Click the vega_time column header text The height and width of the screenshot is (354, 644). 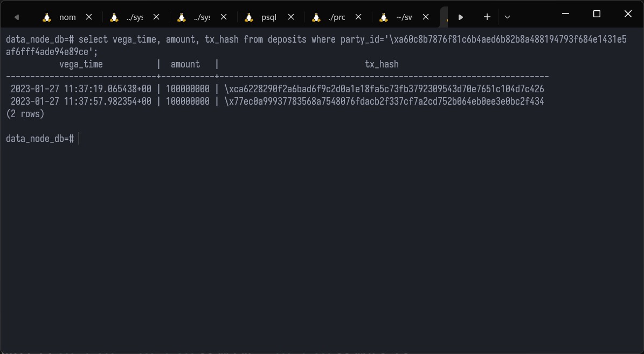(80, 64)
